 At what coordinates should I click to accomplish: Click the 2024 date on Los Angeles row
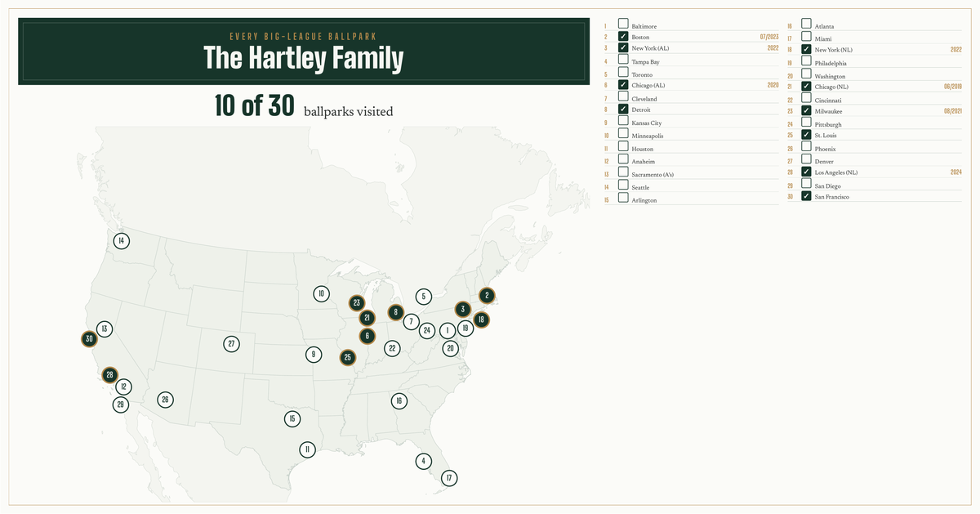pyautogui.click(x=956, y=172)
